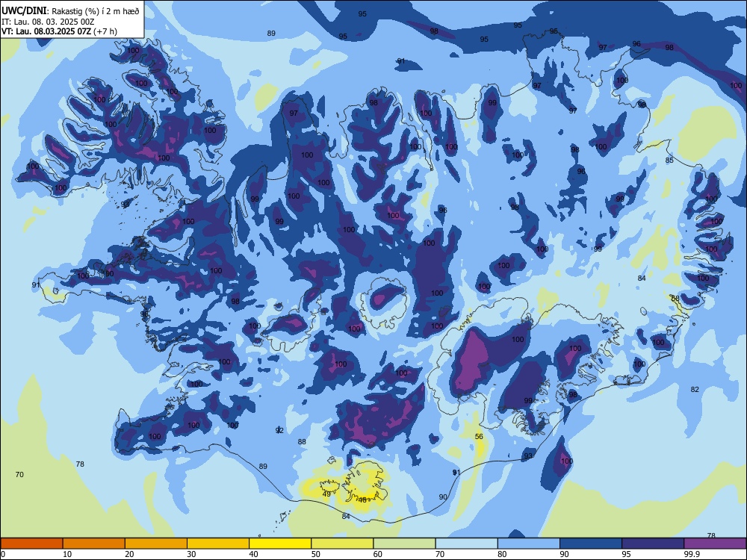Click the 80–90 light blue legend swatch

tap(529, 544)
